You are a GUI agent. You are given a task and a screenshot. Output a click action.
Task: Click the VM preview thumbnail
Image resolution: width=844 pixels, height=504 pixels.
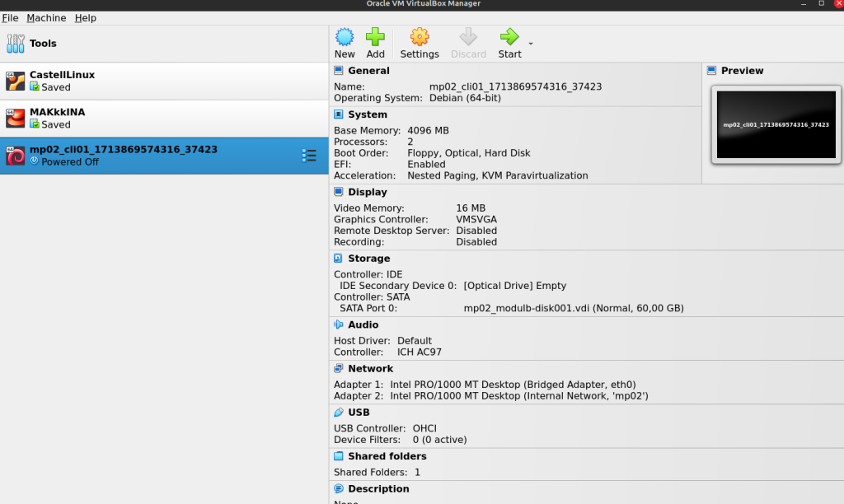pyautogui.click(x=776, y=125)
